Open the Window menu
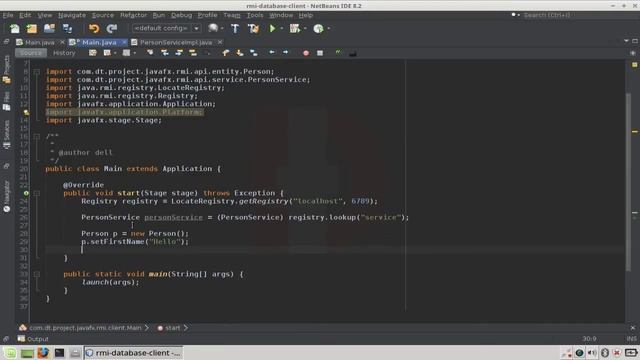This screenshot has width=640, height=360. coord(281,15)
